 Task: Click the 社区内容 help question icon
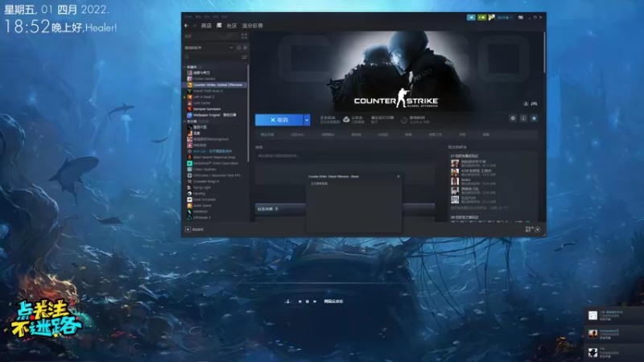276,209
